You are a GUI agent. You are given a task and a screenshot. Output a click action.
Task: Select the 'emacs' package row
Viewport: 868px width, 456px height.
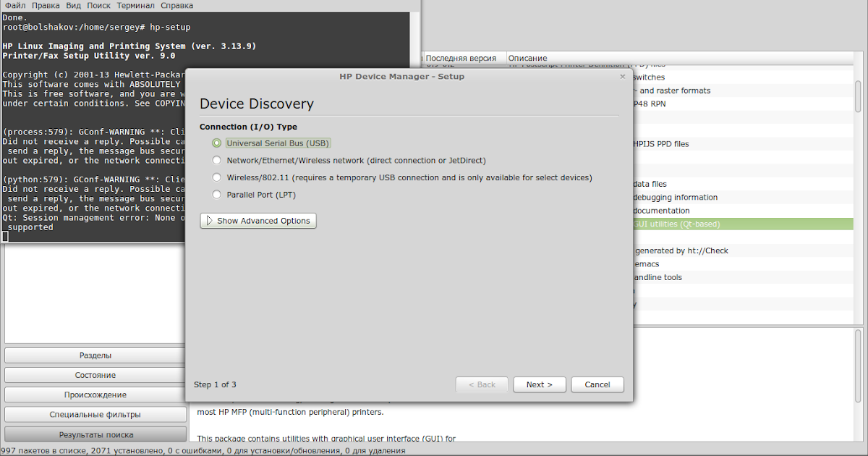743,264
